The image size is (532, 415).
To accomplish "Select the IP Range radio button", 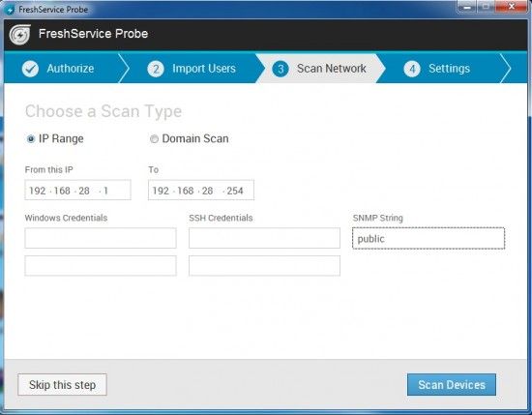I will coord(31,138).
